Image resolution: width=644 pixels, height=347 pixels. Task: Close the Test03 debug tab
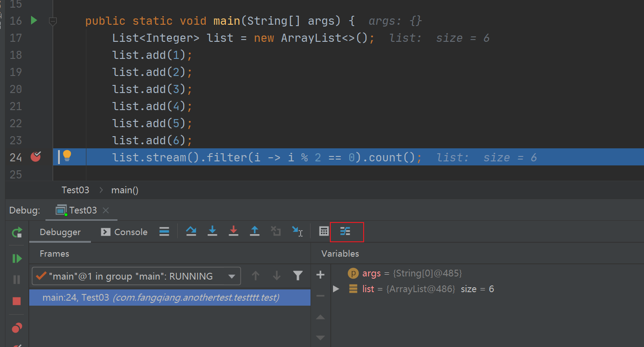point(106,210)
